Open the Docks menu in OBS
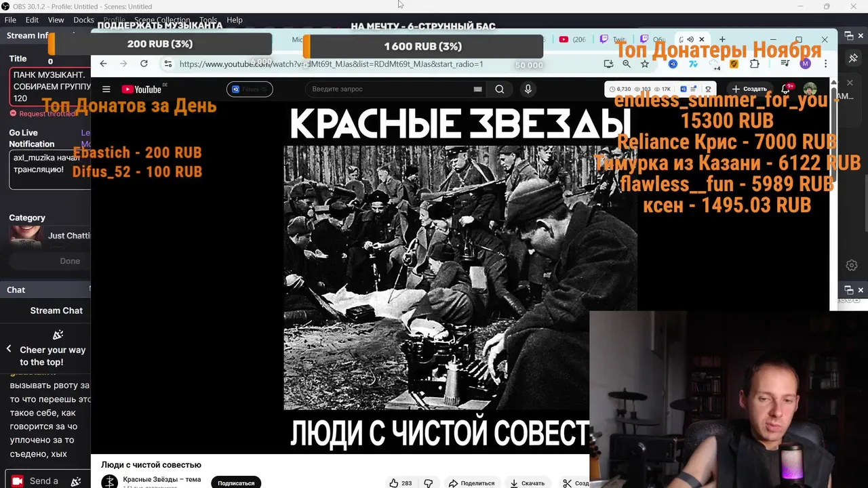Screen dimensions: 868x488 coord(83,20)
